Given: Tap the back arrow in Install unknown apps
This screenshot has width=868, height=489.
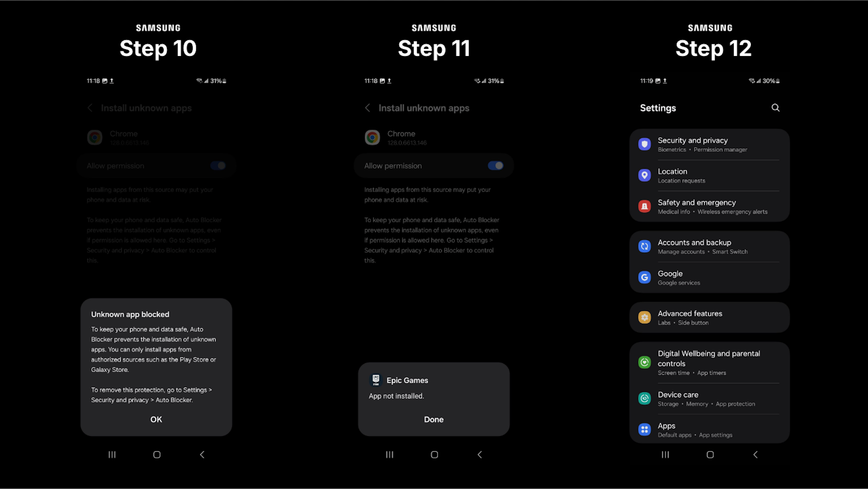Looking at the screenshot, I should coord(368,108).
